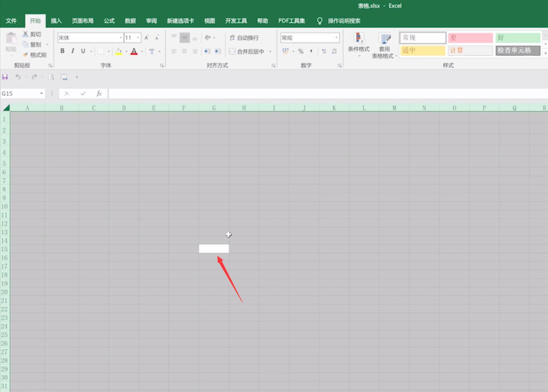Apply the 适中 (Neutral) cell style
This screenshot has height=392, width=548.
pos(423,50)
